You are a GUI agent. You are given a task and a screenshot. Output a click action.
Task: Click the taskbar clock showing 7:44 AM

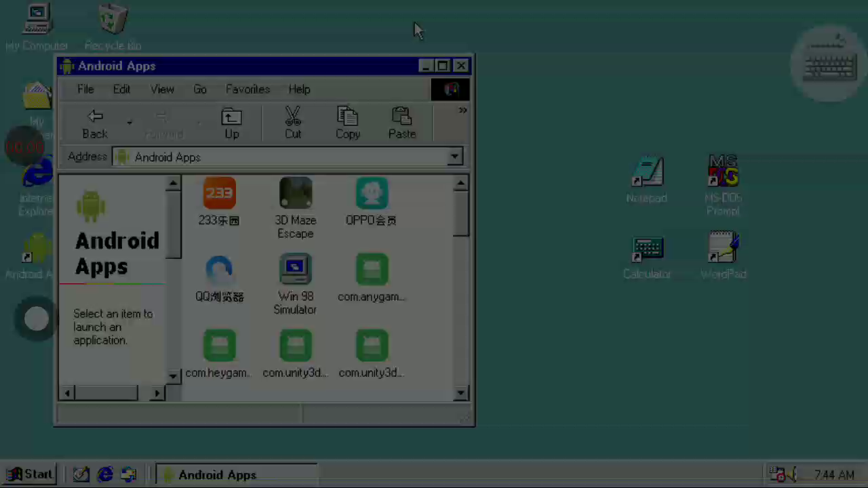[834, 475]
